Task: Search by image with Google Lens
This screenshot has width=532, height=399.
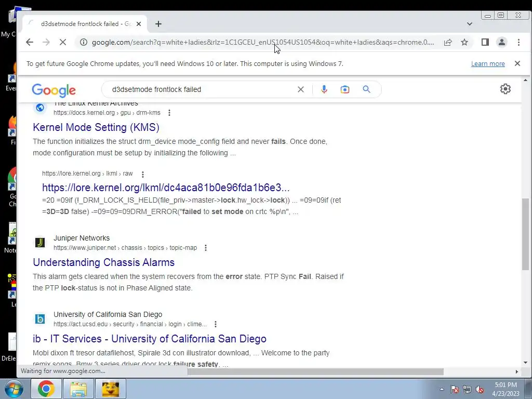Action: click(345, 89)
